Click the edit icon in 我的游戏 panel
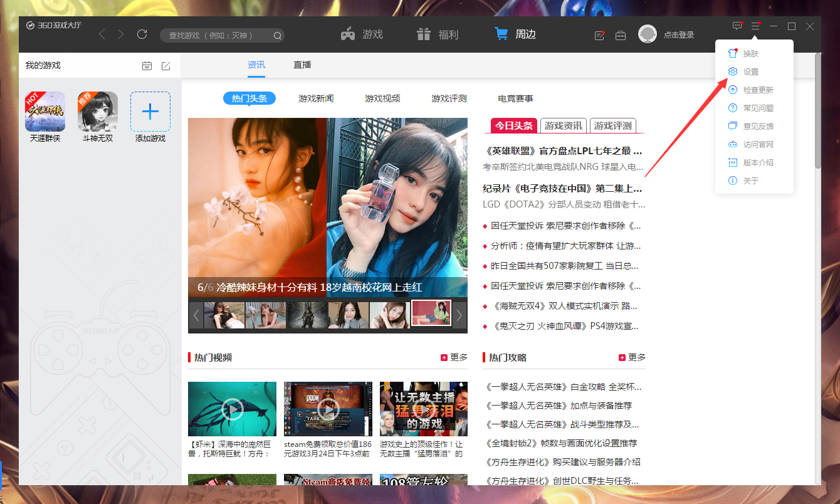 coord(165,65)
